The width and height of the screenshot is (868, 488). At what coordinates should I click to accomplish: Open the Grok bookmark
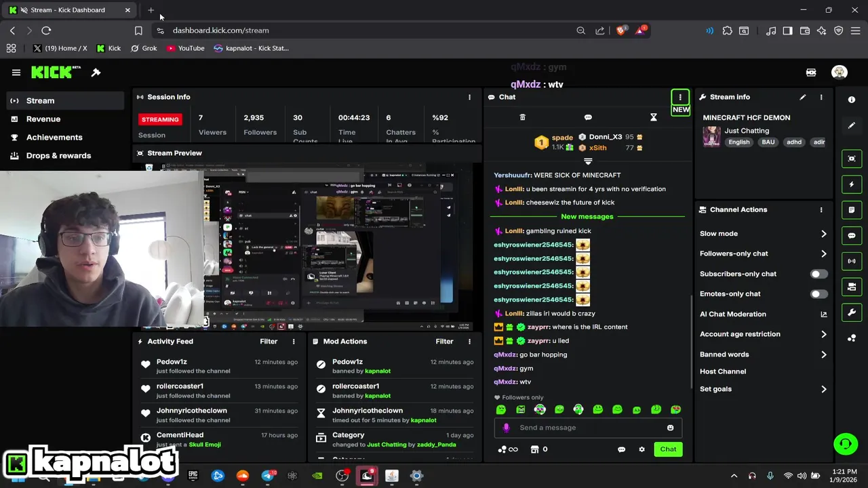[144, 48]
